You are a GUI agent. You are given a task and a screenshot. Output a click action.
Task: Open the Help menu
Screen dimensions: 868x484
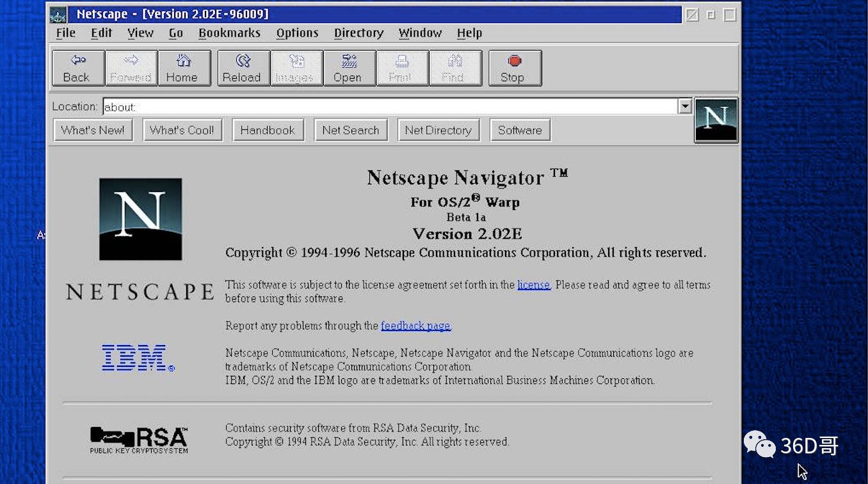click(469, 33)
